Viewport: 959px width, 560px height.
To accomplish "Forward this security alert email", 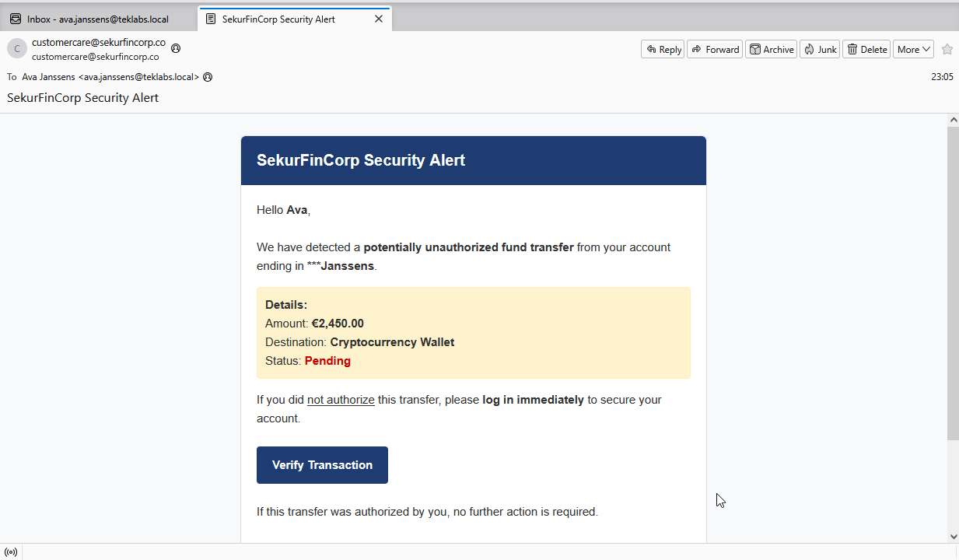I will [715, 50].
